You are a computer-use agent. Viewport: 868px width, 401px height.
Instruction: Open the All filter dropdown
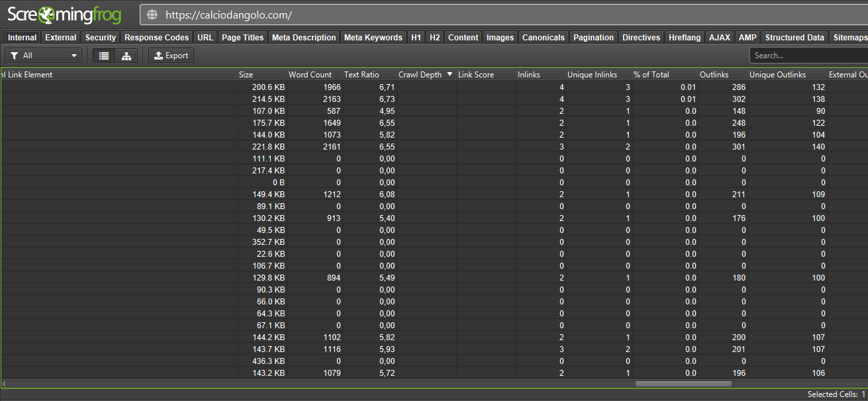[x=44, y=56]
